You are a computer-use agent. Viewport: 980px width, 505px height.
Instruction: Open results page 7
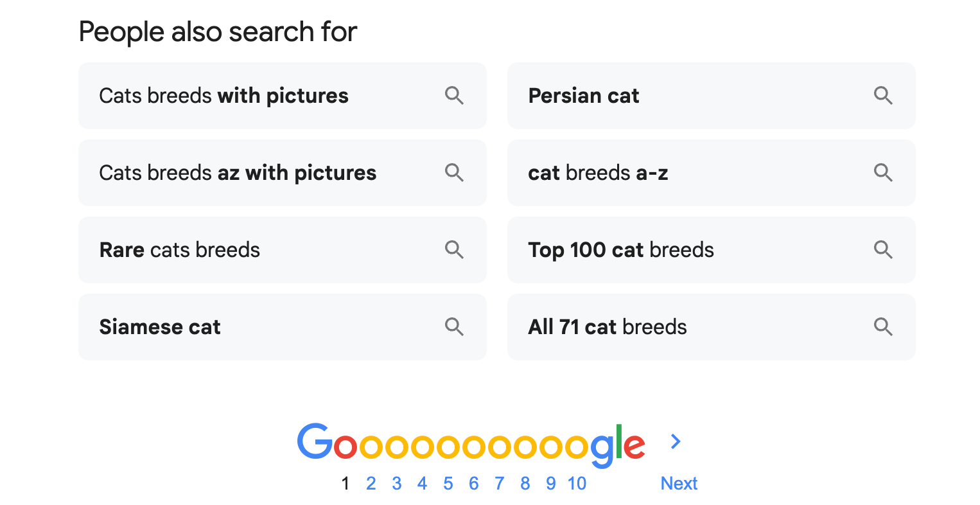click(x=499, y=483)
